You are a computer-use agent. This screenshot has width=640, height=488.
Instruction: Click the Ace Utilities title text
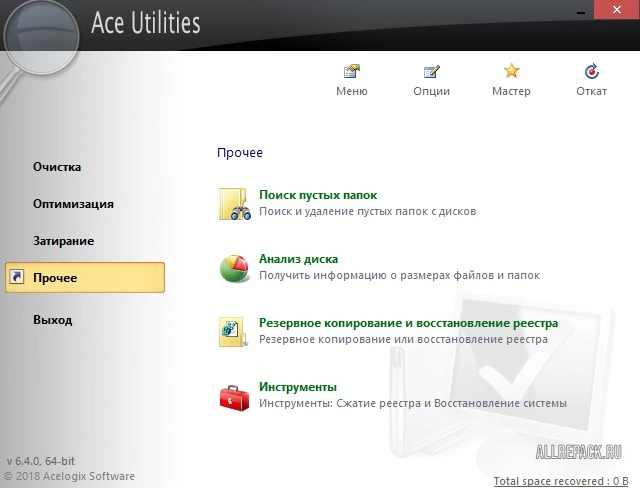coord(146,22)
